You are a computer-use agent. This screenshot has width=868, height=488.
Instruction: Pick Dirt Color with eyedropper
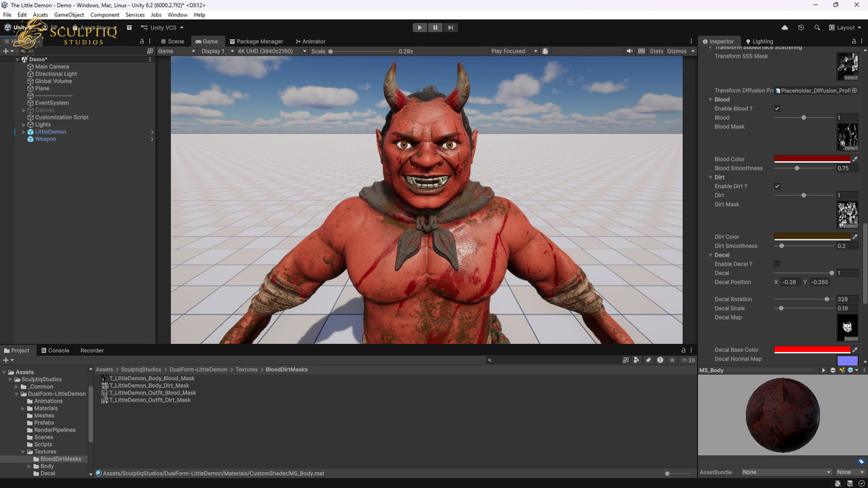tap(855, 237)
